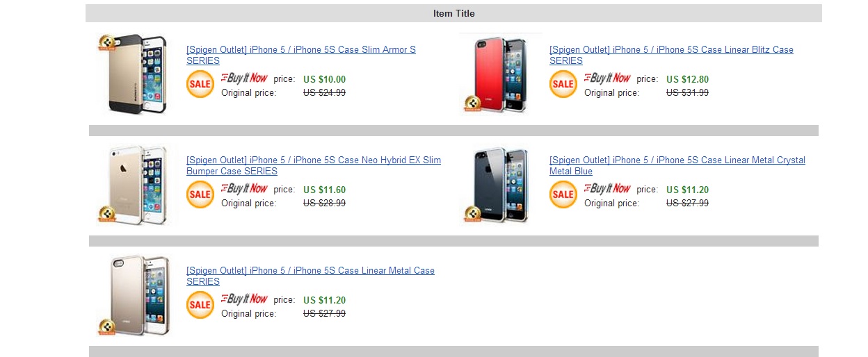
Task: Open Neo Hybrid EX Slim Bumper Case link
Action: click(x=313, y=160)
